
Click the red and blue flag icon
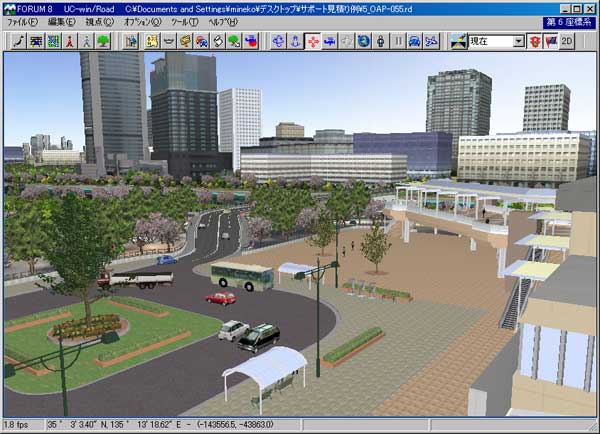point(551,41)
